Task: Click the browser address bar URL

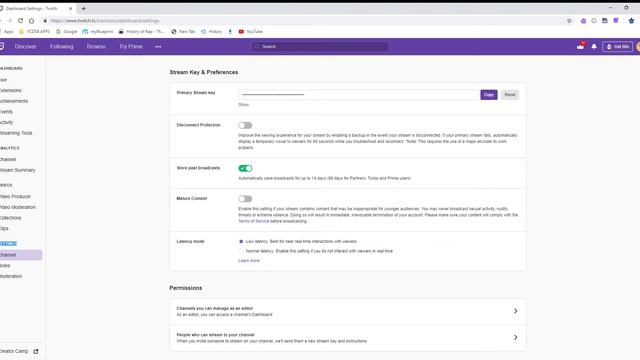Action: pyautogui.click(x=105, y=20)
